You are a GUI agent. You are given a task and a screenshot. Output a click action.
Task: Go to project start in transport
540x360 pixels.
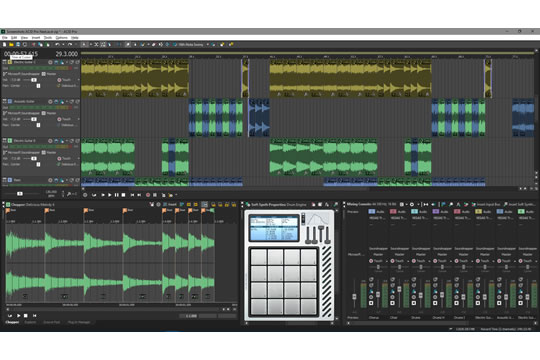[132, 195]
